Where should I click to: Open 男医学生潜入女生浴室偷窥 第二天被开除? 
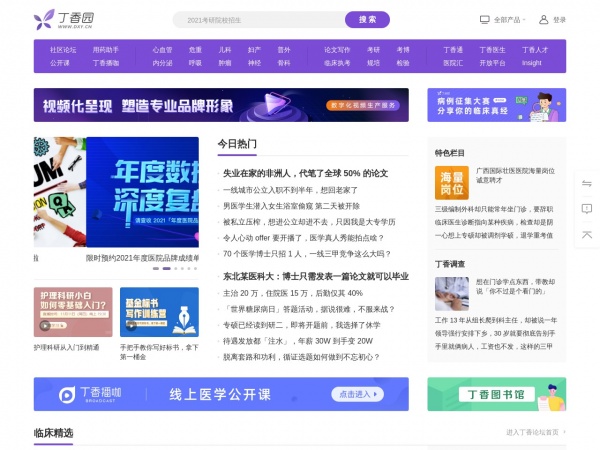click(291, 206)
